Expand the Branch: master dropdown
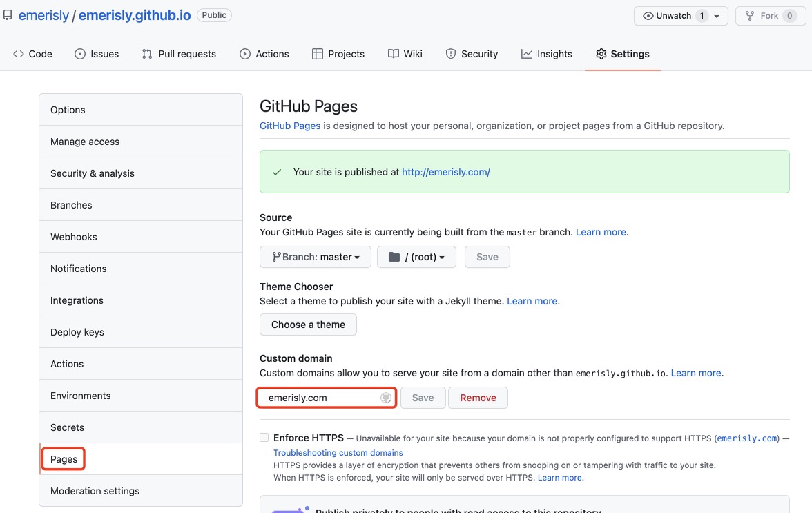Image resolution: width=812 pixels, height=513 pixels. [x=316, y=257]
